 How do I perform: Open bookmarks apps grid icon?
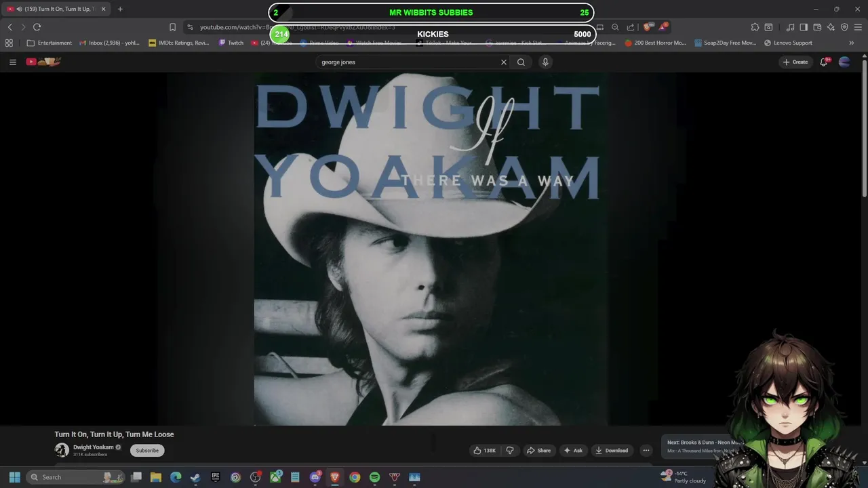pos(9,43)
